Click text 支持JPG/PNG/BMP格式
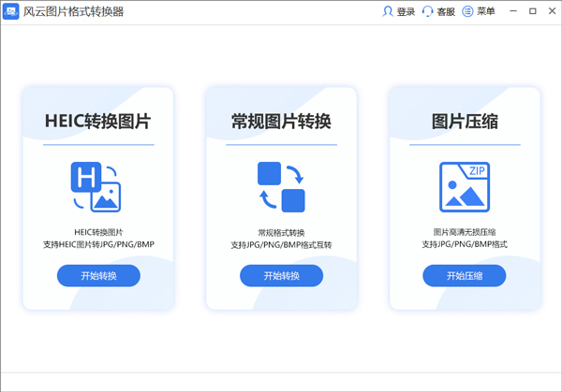The height and width of the screenshot is (392, 562). click(465, 244)
